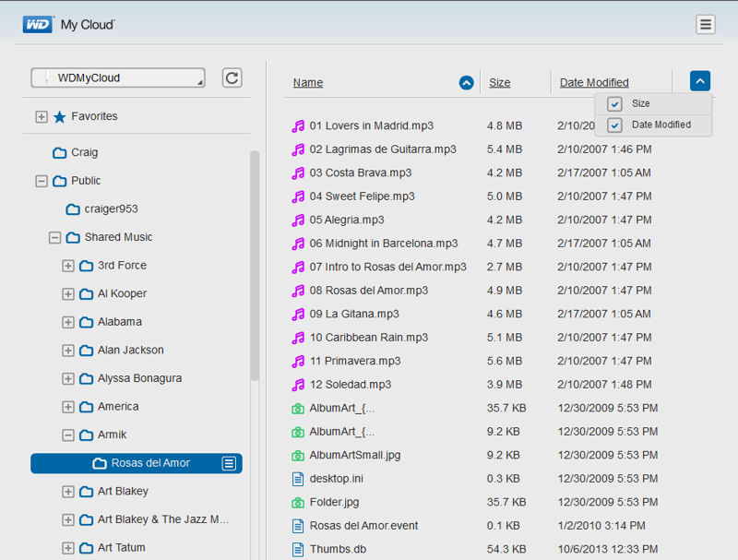
Task: Click music icon for 05 Alegria.mp3
Action: tap(298, 220)
